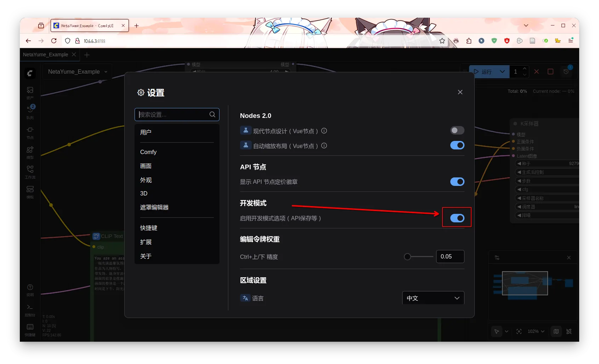Open the 语言 dropdown set to 中文

(x=433, y=298)
